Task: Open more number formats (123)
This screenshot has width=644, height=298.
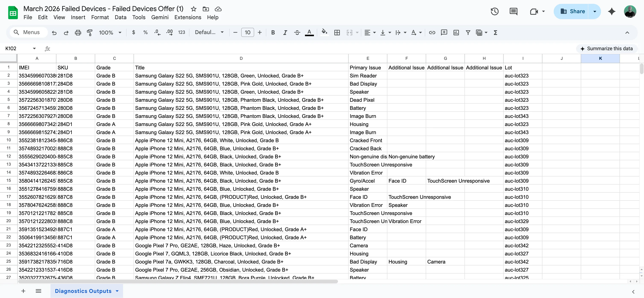Action: (181, 33)
